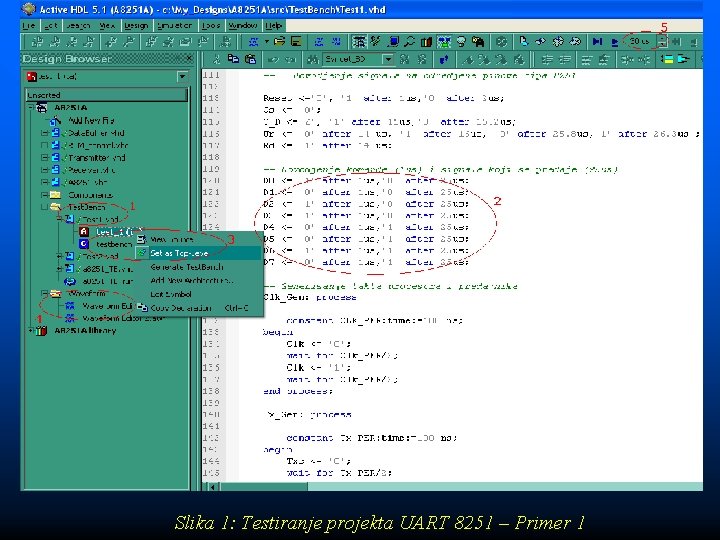Click the 30 us simulation time field
This screenshot has height=540, width=720.
click(640, 42)
